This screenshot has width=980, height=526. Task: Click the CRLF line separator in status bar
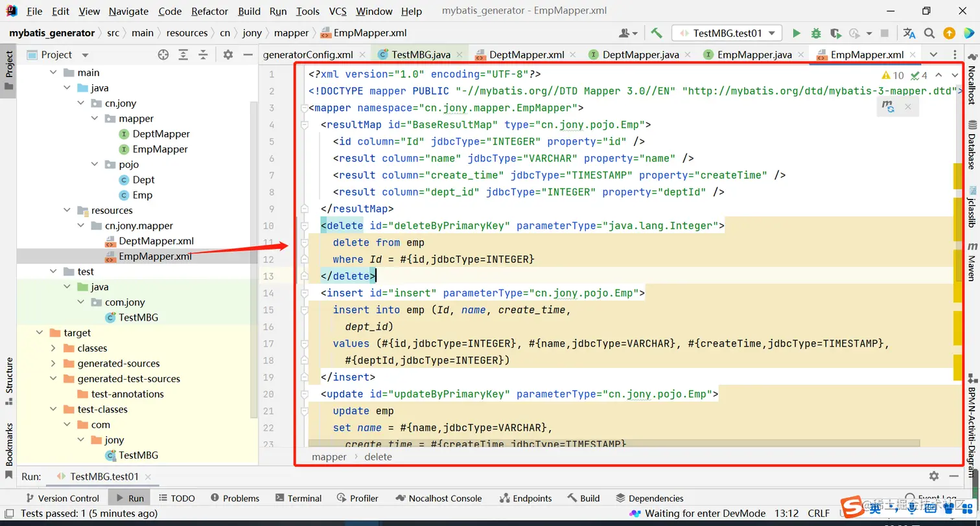818,513
